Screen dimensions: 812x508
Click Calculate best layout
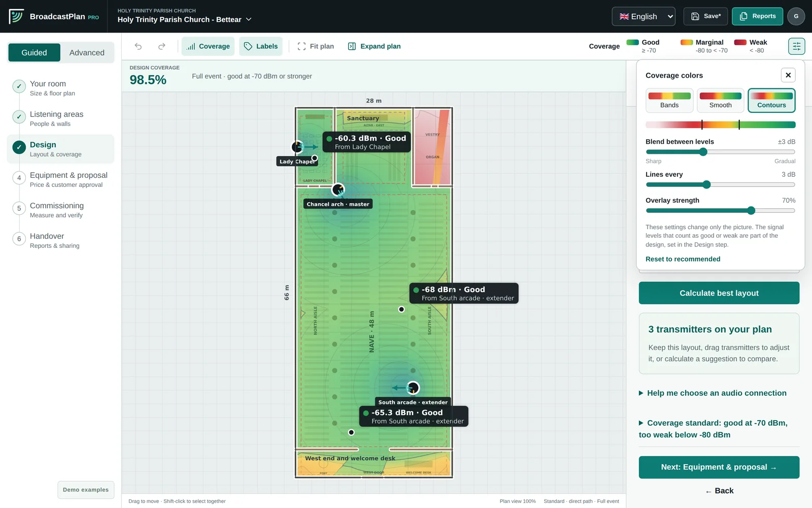click(x=719, y=293)
